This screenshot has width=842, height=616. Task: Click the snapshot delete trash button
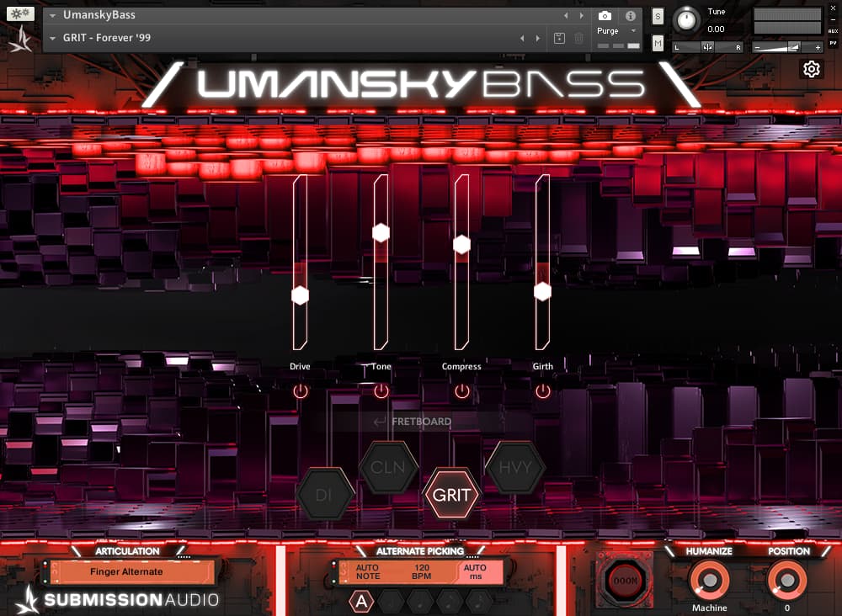[x=578, y=37]
